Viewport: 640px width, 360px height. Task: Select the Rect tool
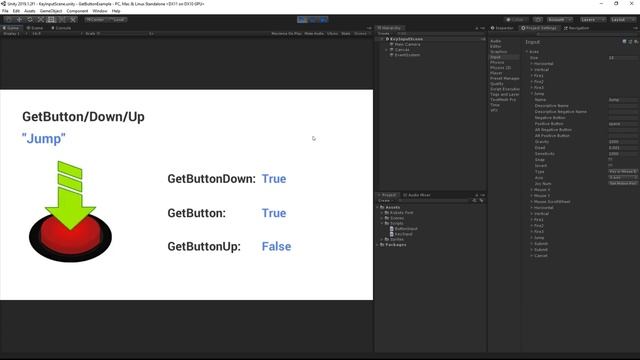[51, 20]
